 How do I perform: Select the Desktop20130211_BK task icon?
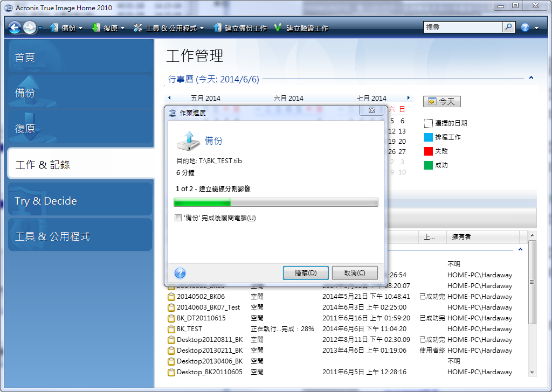pyautogui.click(x=171, y=351)
